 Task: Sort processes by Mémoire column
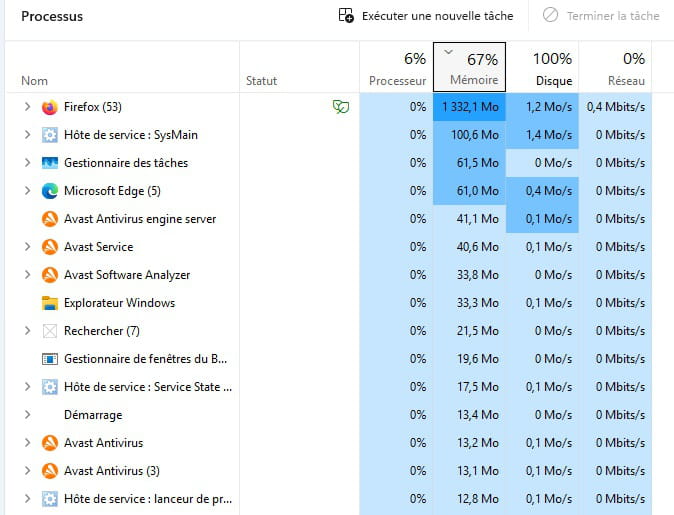click(469, 68)
